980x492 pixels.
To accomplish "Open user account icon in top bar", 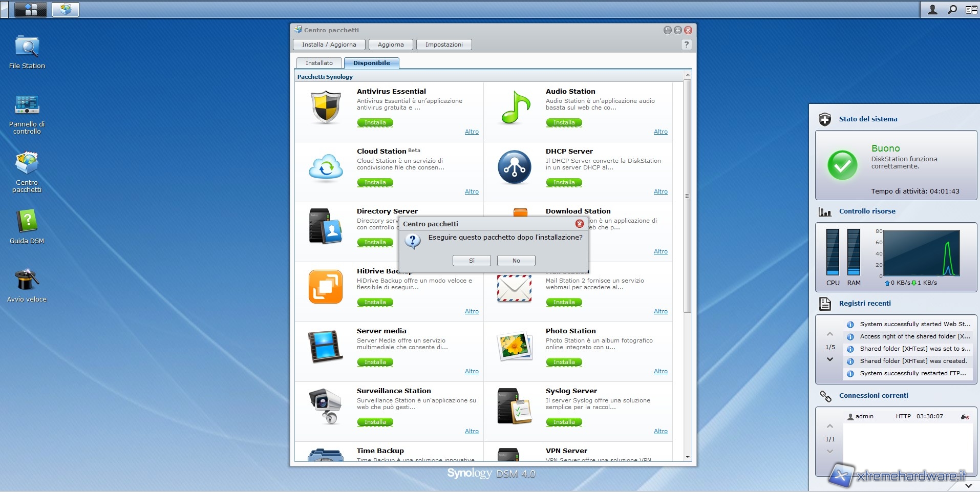I will pyautogui.click(x=932, y=9).
